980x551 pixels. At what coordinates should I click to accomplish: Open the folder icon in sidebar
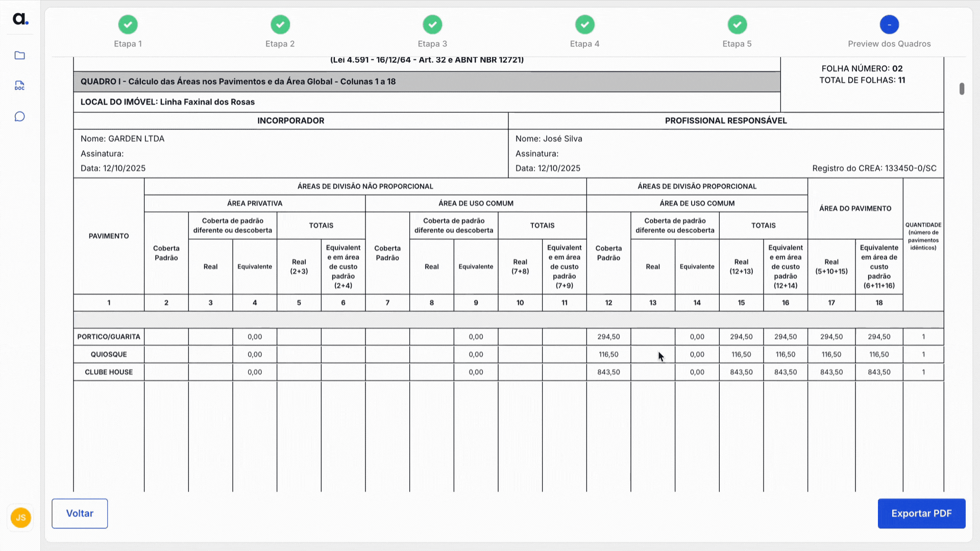click(x=20, y=56)
